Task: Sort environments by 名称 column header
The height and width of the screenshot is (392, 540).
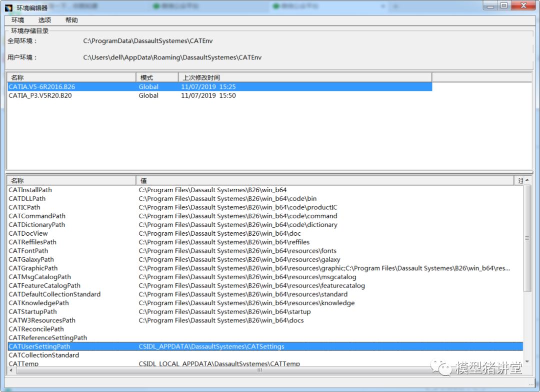Action: click(x=71, y=77)
